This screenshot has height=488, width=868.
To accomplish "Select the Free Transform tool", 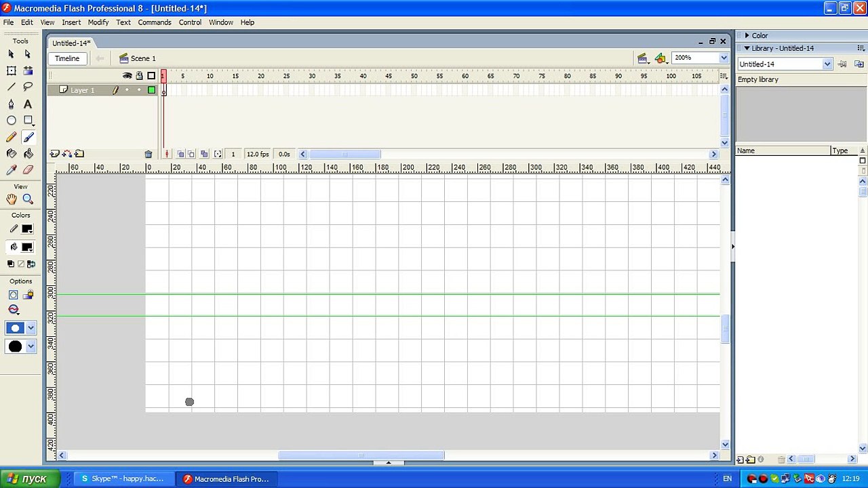I will (x=12, y=70).
